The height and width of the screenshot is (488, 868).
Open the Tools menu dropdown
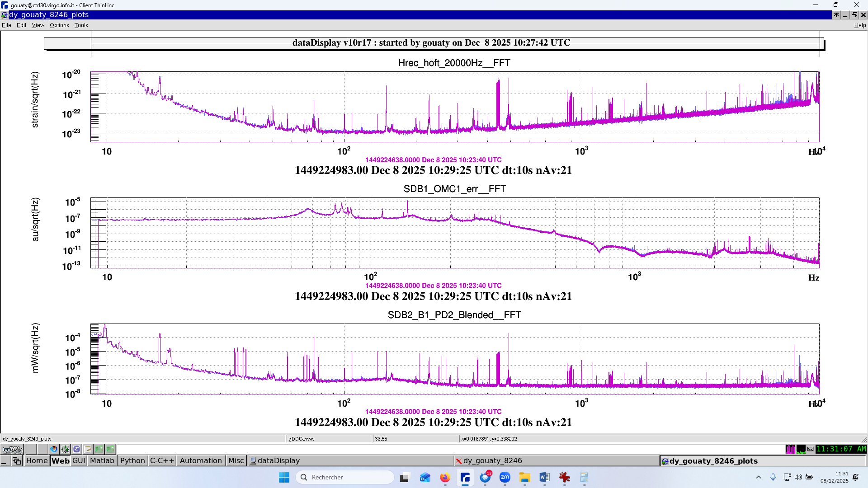(x=81, y=25)
